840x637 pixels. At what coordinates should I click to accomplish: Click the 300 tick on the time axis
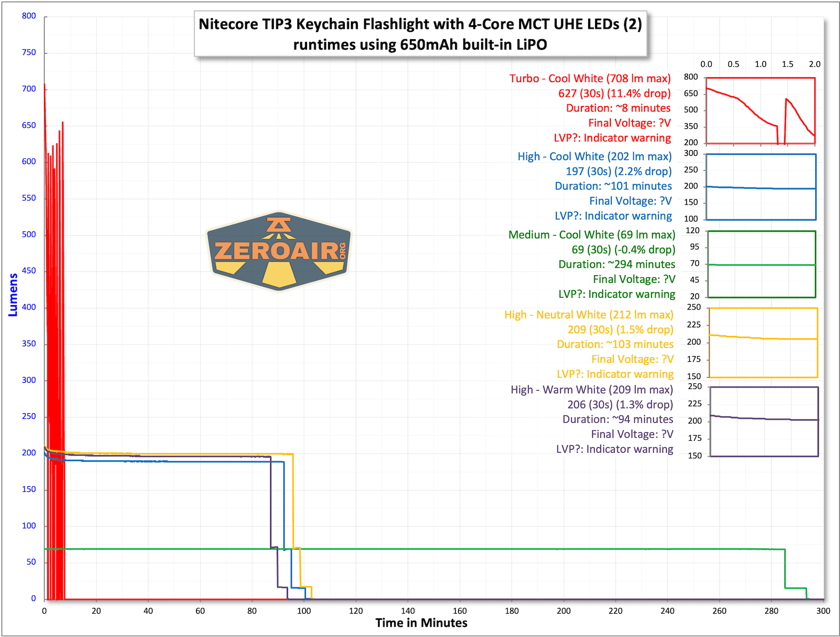[823, 611]
